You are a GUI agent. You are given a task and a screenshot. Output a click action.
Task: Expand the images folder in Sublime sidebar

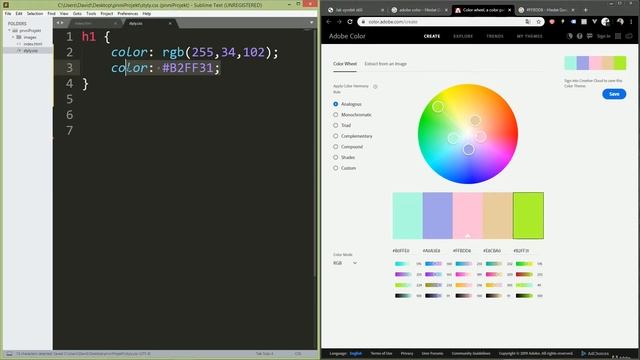(13, 37)
